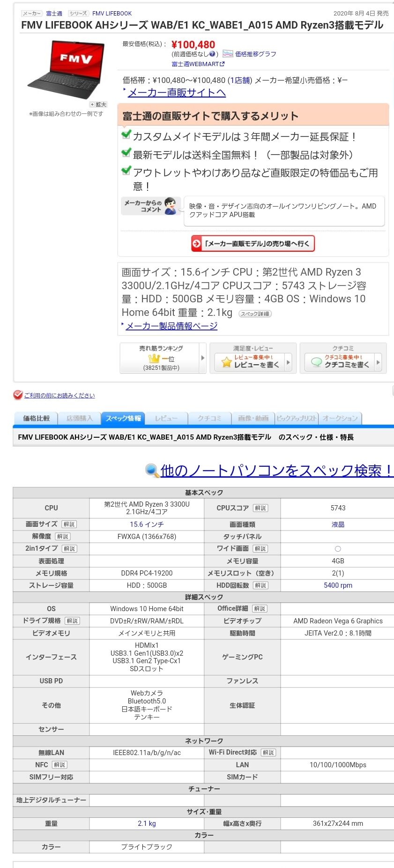The image size is (394, 868).
Task: Click the speech bubble icon in クチコミを書く
Action: click(317, 362)
